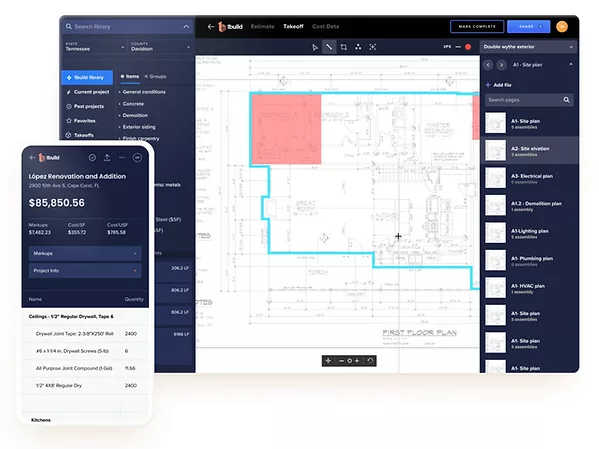
Task: Go to next page with right arrow
Action: point(502,65)
